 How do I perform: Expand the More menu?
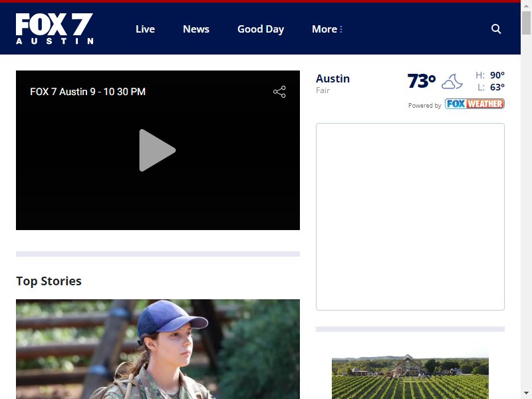tap(327, 29)
